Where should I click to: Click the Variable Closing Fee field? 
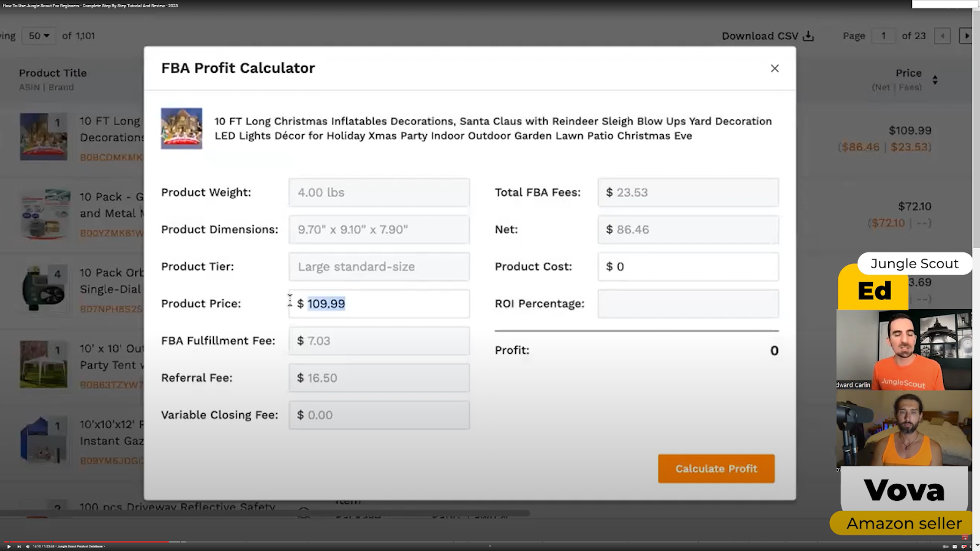379,415
